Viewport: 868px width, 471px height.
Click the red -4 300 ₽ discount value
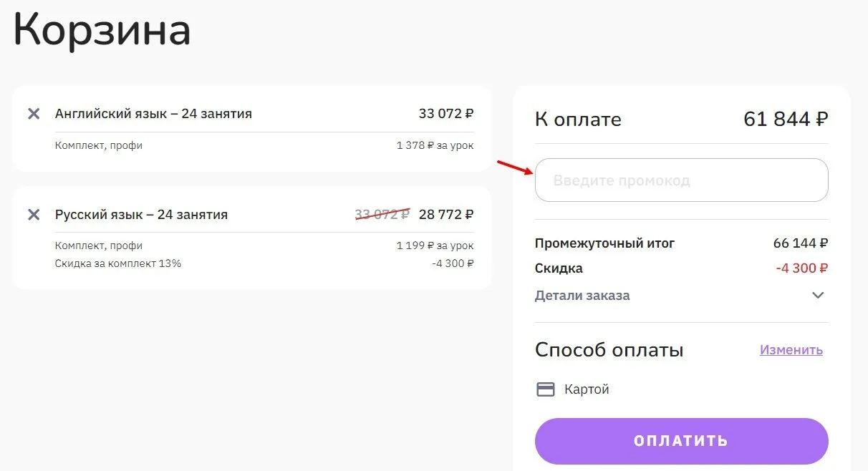click(x=801, y=268)
